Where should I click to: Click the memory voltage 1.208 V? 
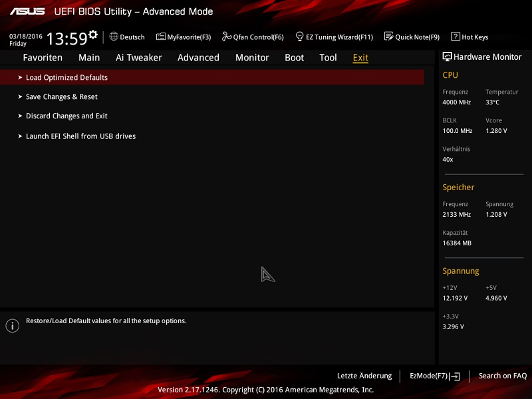496,214
